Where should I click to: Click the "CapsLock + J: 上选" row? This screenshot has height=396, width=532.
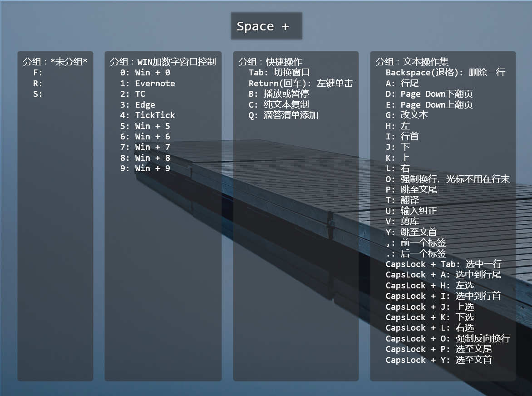(x=430, y=307)
